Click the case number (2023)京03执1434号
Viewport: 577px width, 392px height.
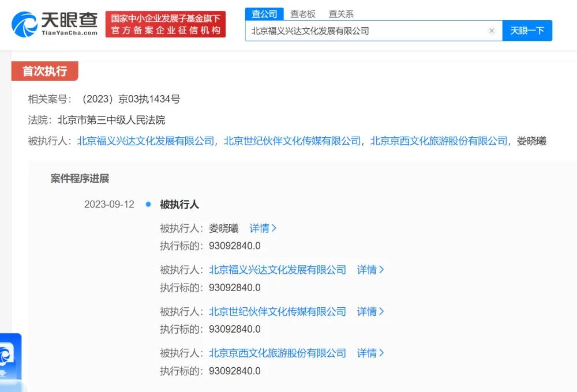[x=129, y=99]
